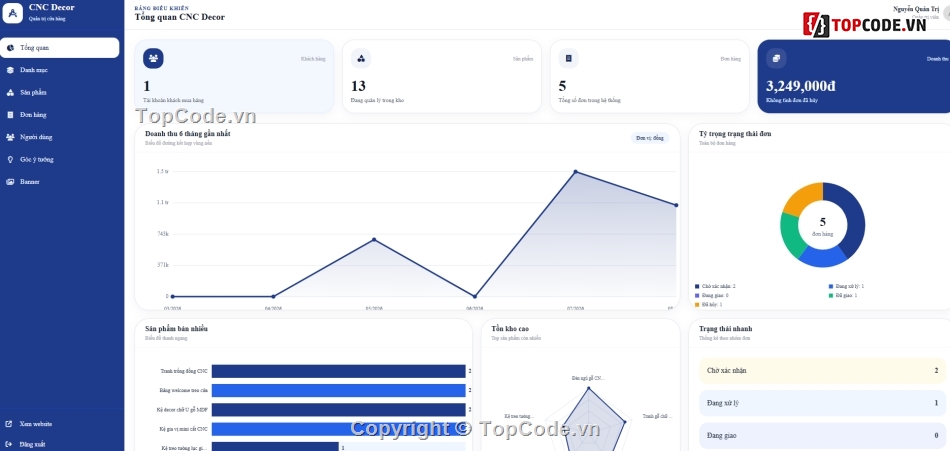The image size is (950, 451).
Task: Click the Đang xử lý quick status row
Action: 822,403
